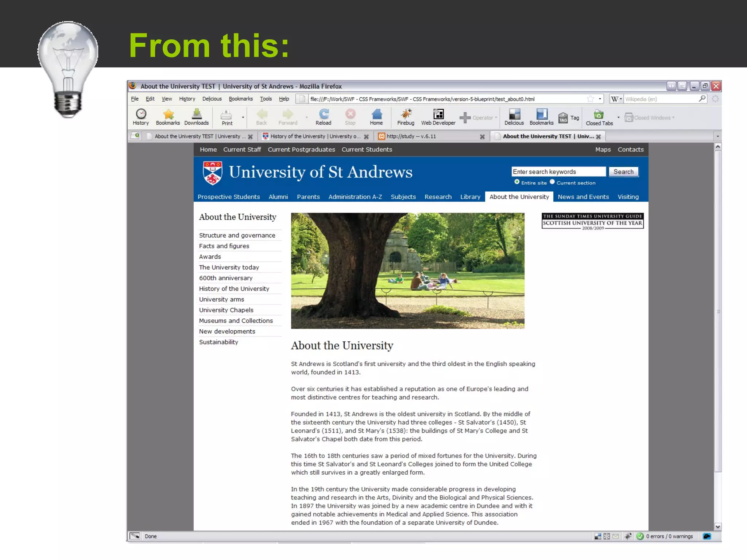Open the Downloads toolbar icon
The image size is (747, 560).
click(x=197, y=117)
